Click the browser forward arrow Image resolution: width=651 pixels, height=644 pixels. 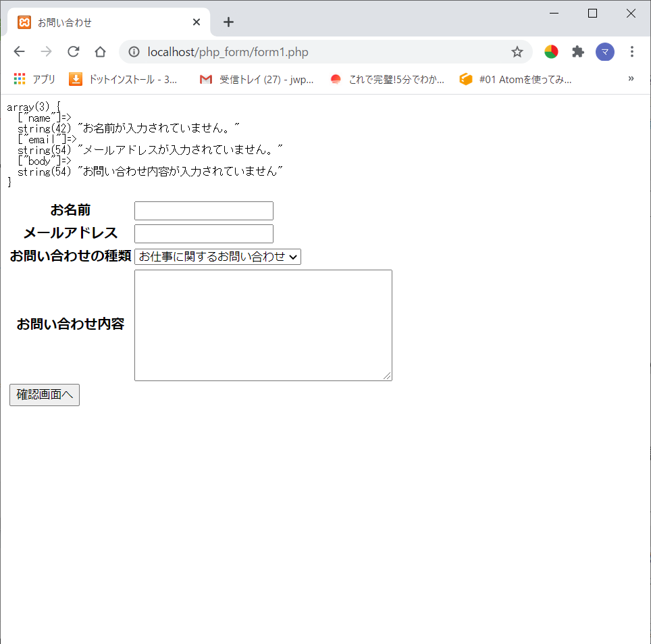(46, 51)
